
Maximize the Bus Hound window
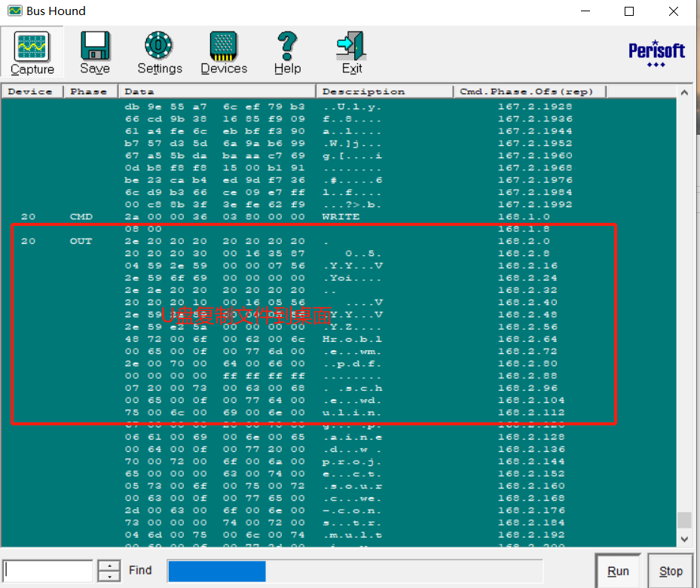629,11
